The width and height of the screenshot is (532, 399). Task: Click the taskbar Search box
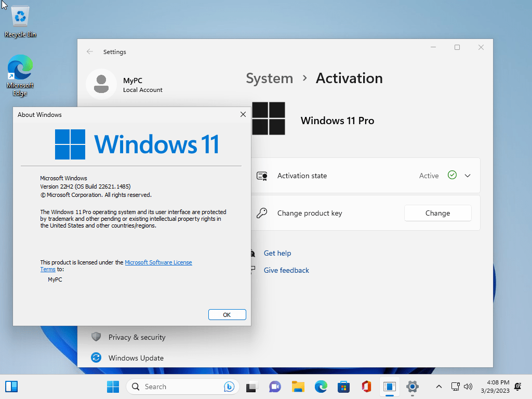(182, 387)
